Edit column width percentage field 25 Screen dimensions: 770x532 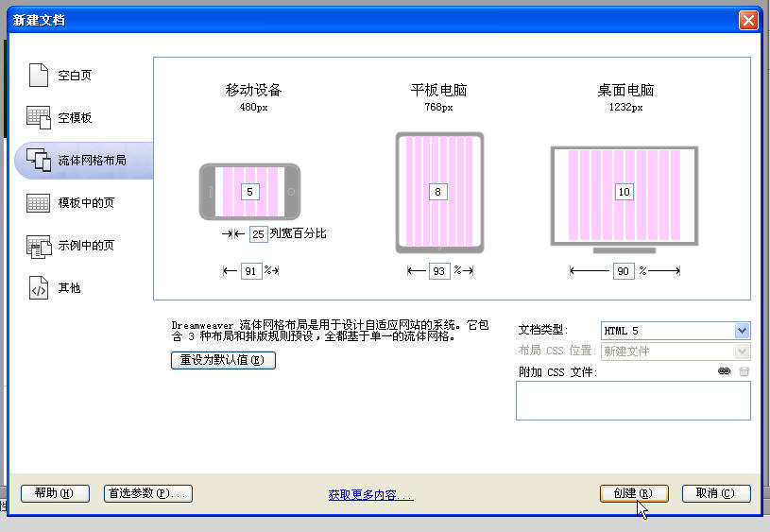(258, 234)
